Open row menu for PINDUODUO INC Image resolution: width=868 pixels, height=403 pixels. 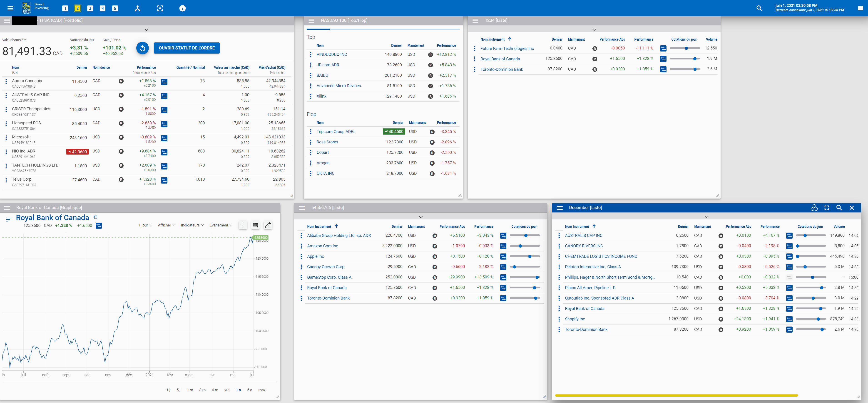pyautogui.click(x=311, y=54)
